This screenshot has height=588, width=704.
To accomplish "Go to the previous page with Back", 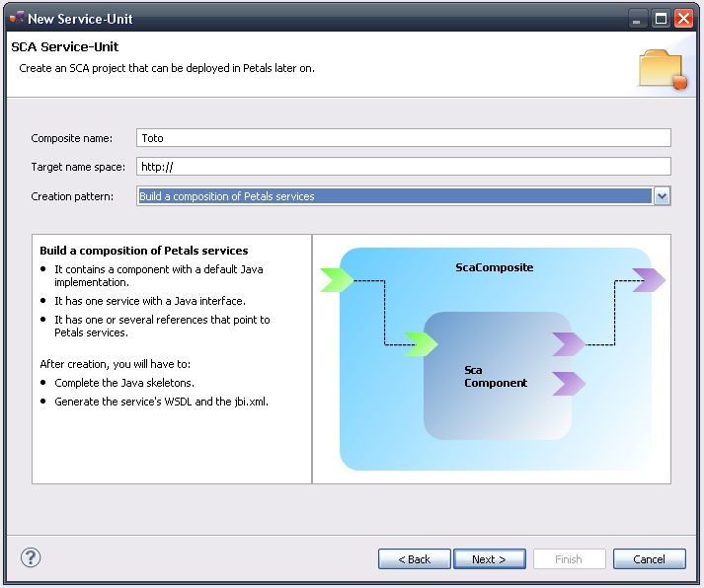I will point(414,559).
